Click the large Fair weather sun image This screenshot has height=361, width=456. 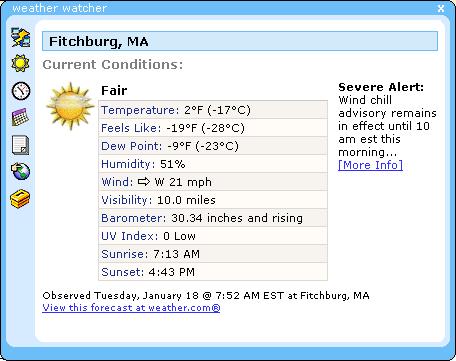tap(70, 106)
